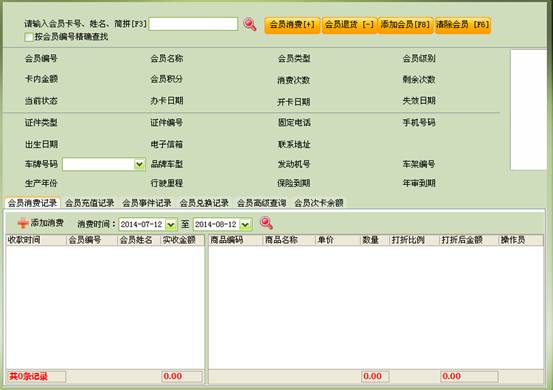This screenshot has height=390, width=553.
Task: Focus the member card number search field
Action: [x=193, y=24]
